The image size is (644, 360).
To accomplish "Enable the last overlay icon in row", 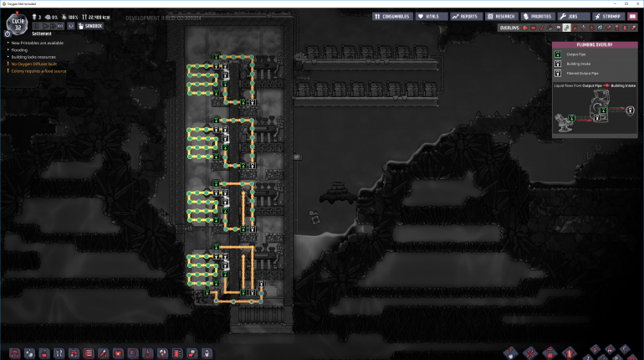I will 635,28.
